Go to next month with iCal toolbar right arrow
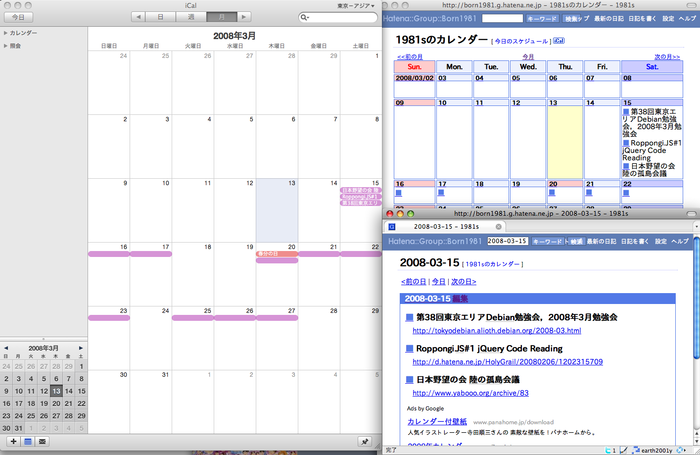This screenshot has height=455, width=700. click(x=244, y=17)
